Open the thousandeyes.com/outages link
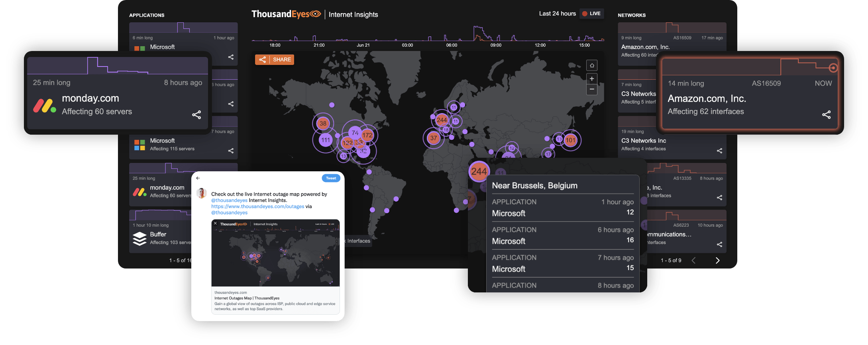This screenshot has height=345, width=868. 257,206
